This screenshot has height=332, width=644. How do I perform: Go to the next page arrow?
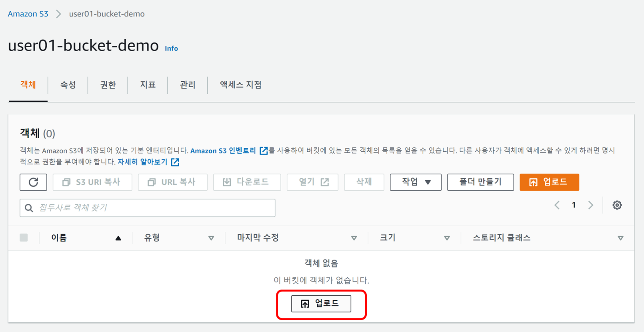(x=591, y=205)
